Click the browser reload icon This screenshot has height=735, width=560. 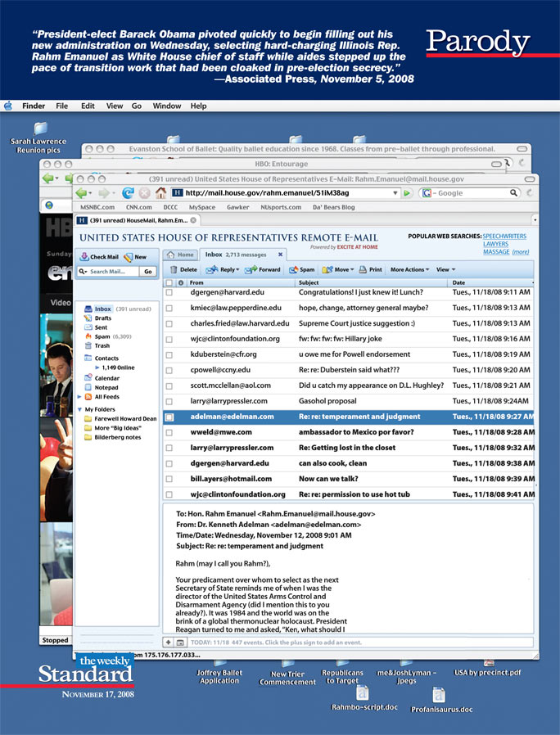tap(128, 193)
